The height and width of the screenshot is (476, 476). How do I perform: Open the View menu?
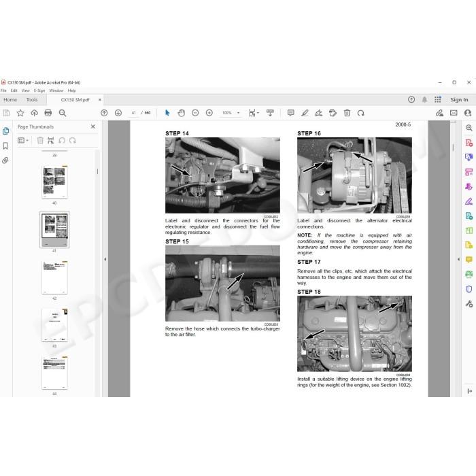(26, 90)
